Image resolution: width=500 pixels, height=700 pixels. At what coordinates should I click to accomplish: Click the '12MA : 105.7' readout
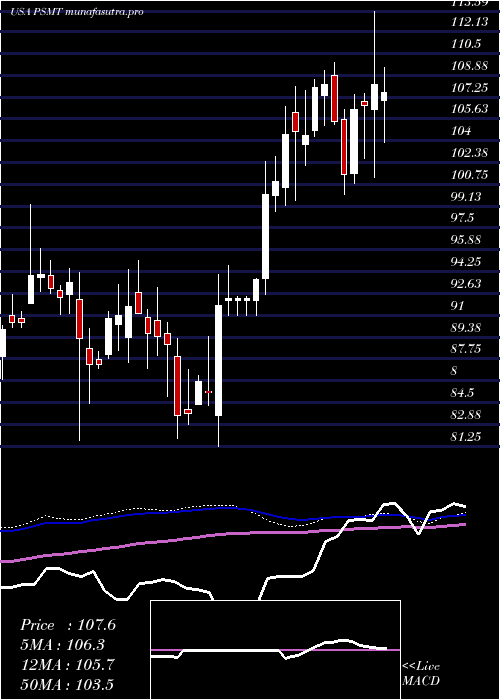click(x=67, y=664)
